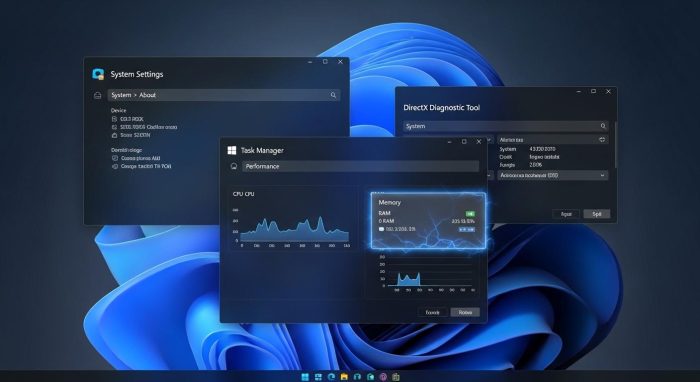Select the Memory card in Task Manager
The image size is (700, 382).
tap(428, 220)
